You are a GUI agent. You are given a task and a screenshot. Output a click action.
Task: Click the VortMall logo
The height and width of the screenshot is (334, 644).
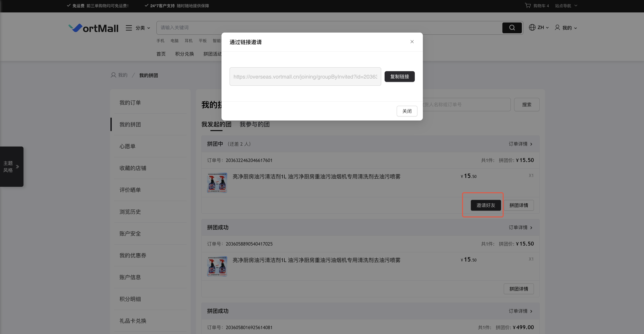(x=93, y=28)
